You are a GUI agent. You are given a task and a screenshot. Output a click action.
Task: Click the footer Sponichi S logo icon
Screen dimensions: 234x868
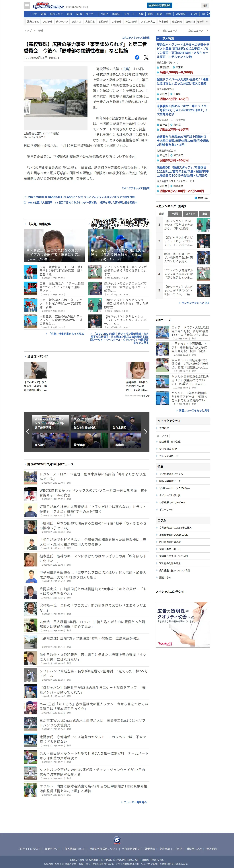(x=117, y=840)
